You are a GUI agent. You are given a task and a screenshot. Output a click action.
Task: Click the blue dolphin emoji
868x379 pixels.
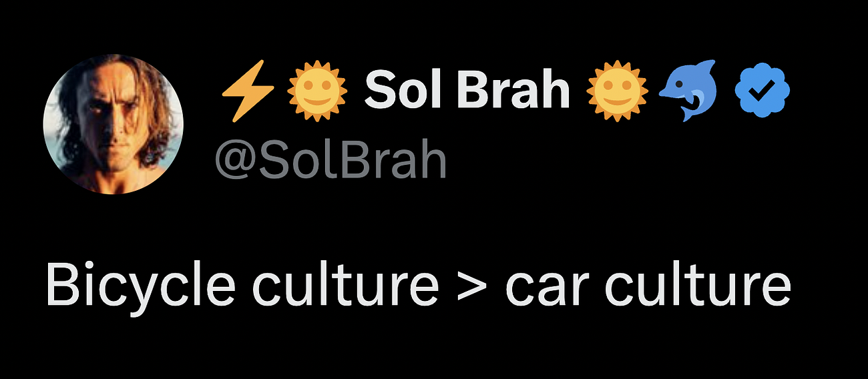(x=687, y=91)
